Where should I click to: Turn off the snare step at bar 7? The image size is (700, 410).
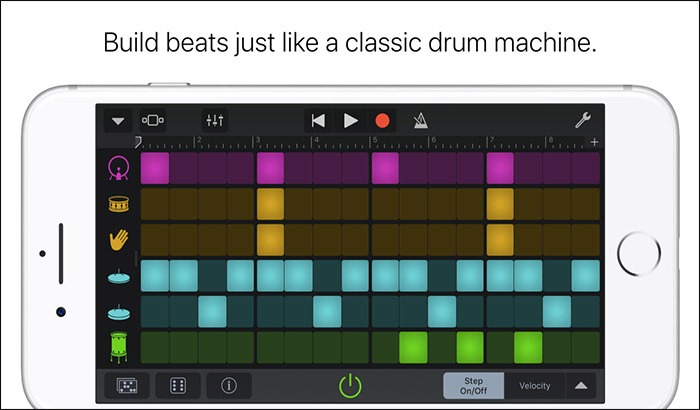point(500,204)
